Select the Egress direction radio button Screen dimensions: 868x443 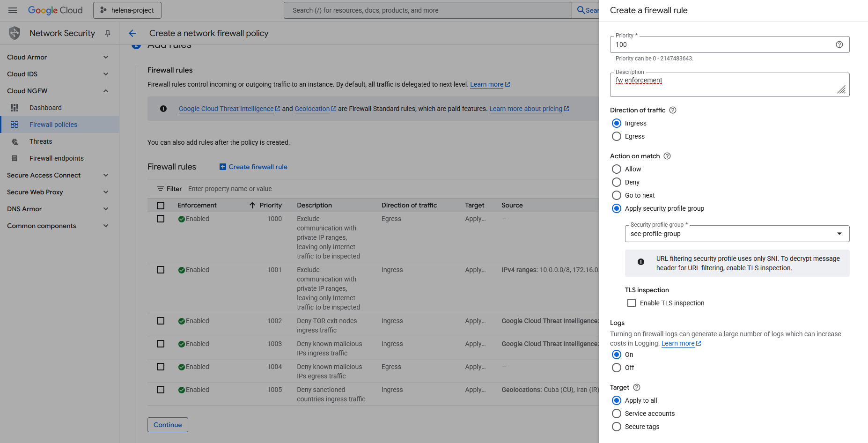tap(617, 136)
